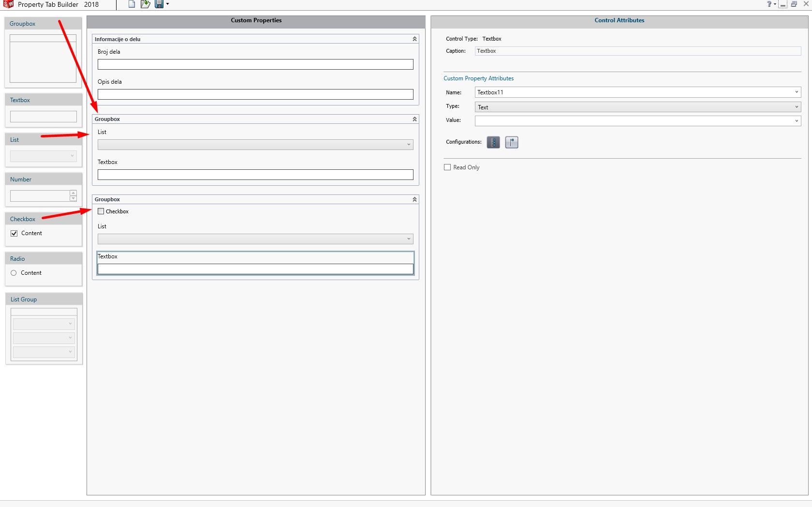
Task: Select the Content radio button in Radio palette
Action: 14,273
